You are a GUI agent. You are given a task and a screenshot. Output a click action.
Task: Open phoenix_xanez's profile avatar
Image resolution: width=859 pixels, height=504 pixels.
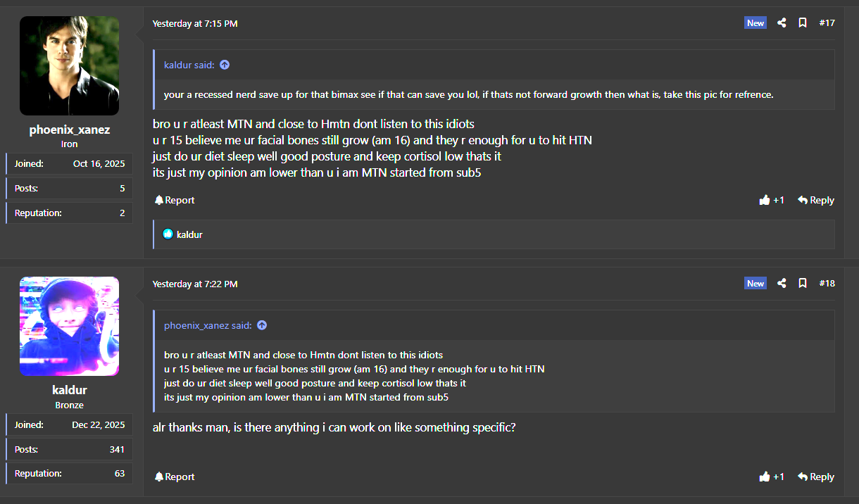pyautogui.click(x=69, y=65)
